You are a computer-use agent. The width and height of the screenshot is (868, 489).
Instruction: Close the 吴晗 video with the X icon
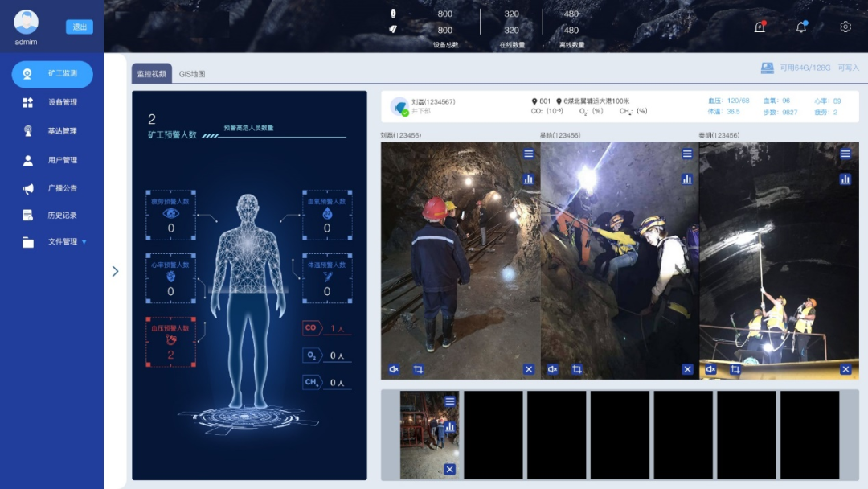(x=687, y=369)
